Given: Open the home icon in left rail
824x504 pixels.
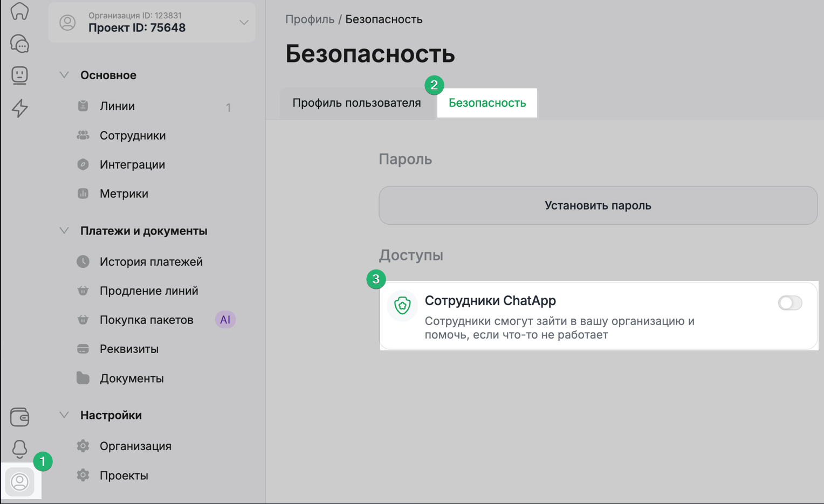Looking at the screenshot, I should [x=20, y=11].
